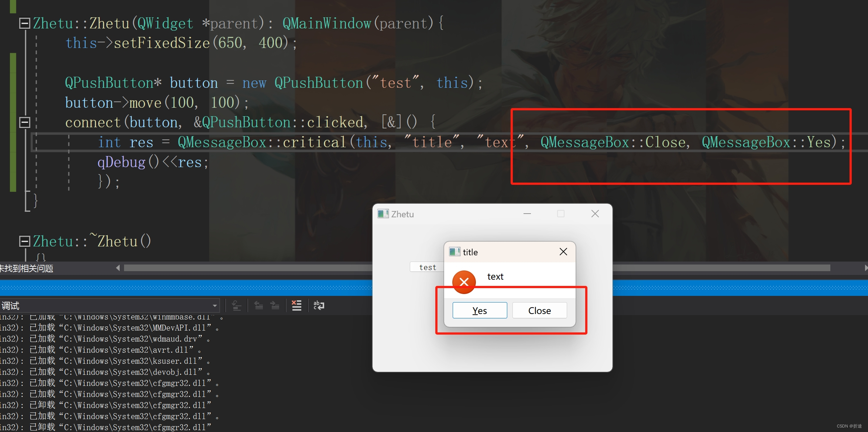Screen dimensions: 868x432
Task: Click the Clear All output icon
Action: pyautogui.click(x=296, y=305)
